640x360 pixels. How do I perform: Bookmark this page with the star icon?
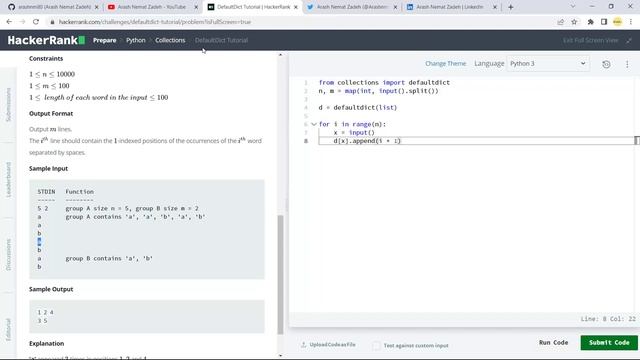(x=574, y=22)
